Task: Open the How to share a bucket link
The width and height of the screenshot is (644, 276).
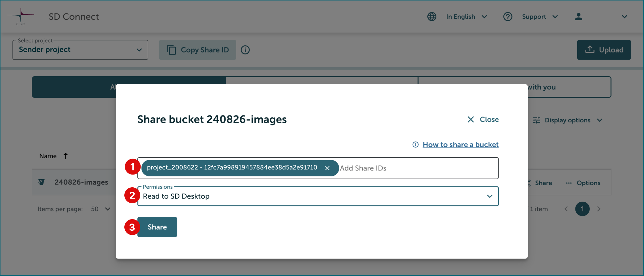Action: click(x=460, y=145)
